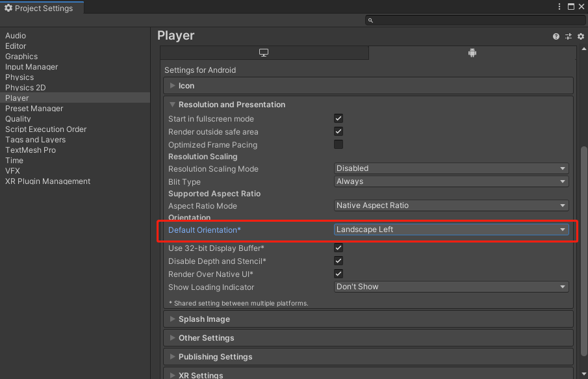Image resolution: width=588 pixels, height=379 pixels.
Task: Select Graphics settings category
Action: (x=75, y=57)
